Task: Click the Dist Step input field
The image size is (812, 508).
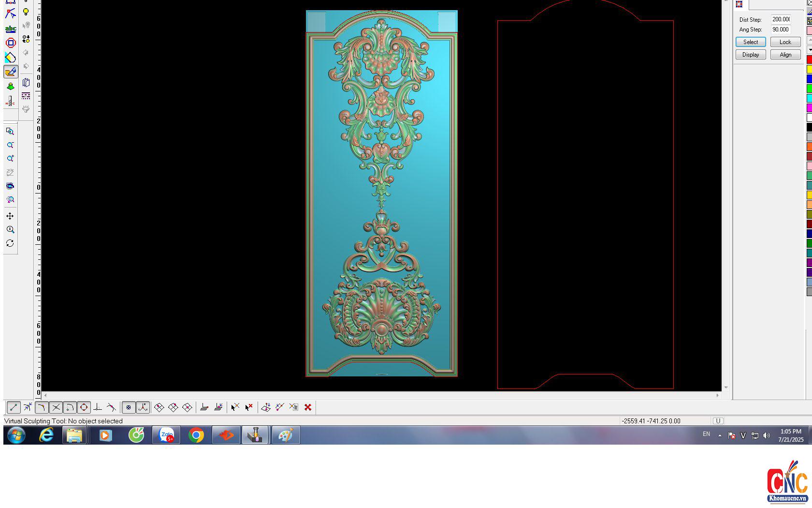Action: (781, 19)
